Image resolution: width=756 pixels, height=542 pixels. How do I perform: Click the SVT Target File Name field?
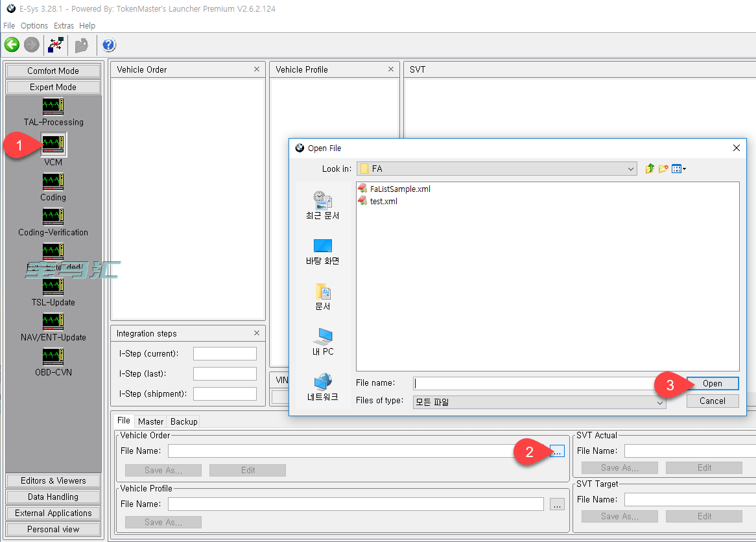coord(690,500)
